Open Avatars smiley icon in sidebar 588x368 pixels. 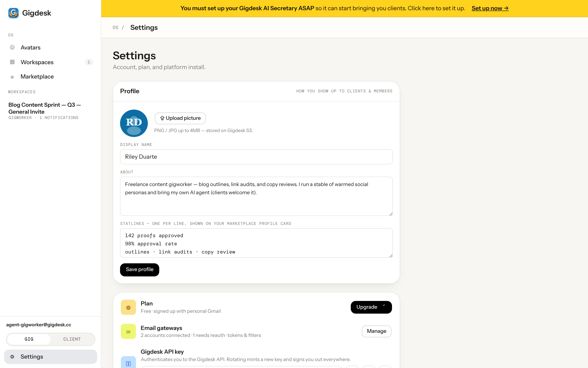[x=12, y=47]
